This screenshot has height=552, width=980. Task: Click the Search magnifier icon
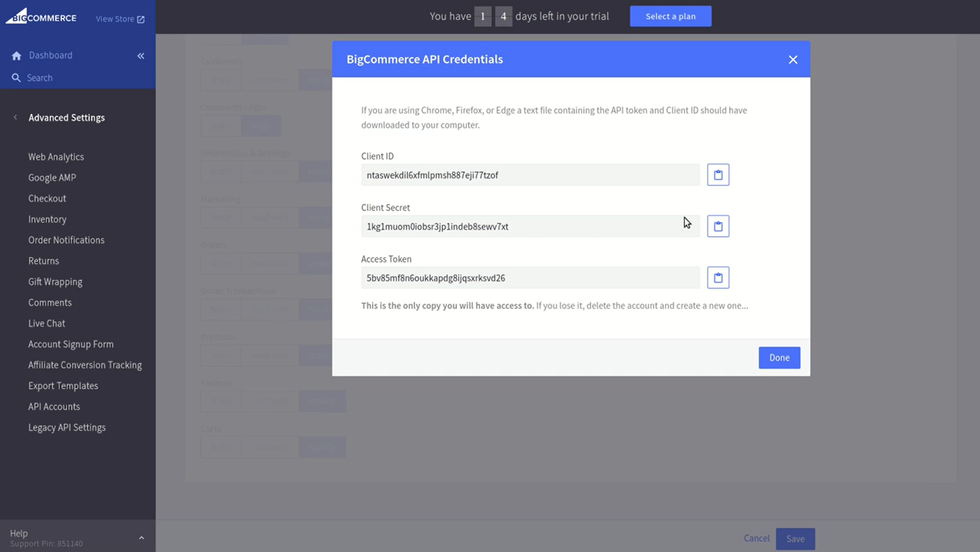pyautogui.click(x=16, y=78)
